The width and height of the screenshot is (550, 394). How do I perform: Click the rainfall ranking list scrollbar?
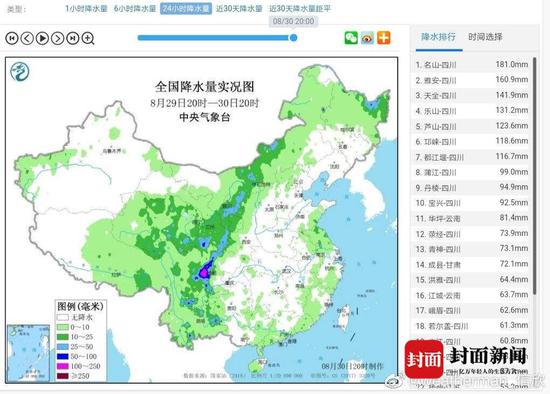point(535,175)
